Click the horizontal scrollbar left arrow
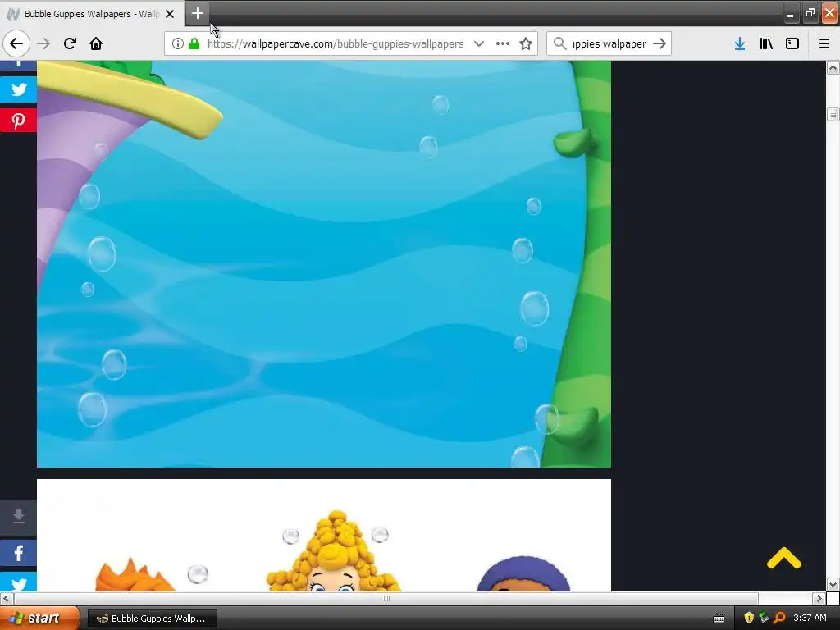 [7, 598]
